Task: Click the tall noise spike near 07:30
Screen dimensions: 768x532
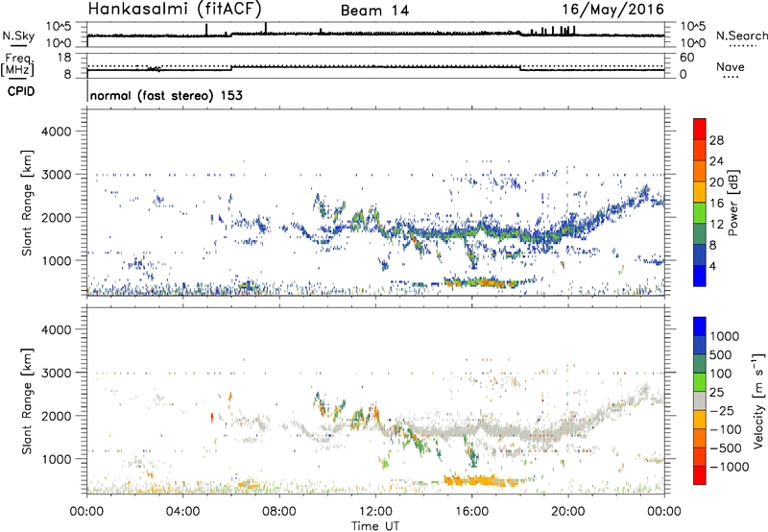Action: [266, 28]
